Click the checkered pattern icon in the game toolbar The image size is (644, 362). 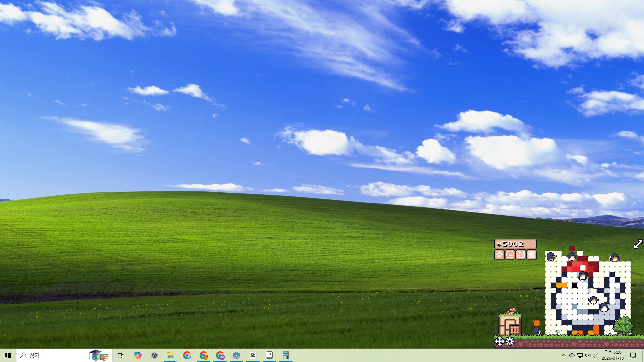pyautogui.click(x=531, y=255)
